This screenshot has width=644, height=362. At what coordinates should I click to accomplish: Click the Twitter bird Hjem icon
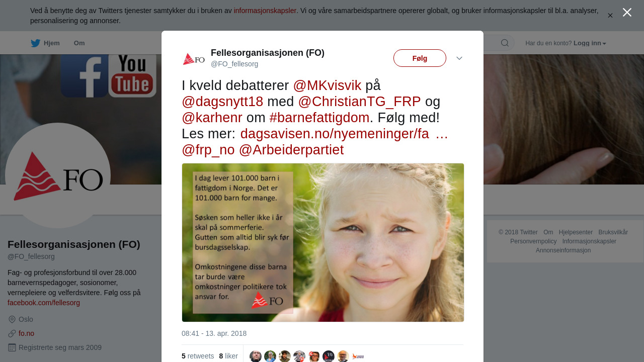coord(36,43)
